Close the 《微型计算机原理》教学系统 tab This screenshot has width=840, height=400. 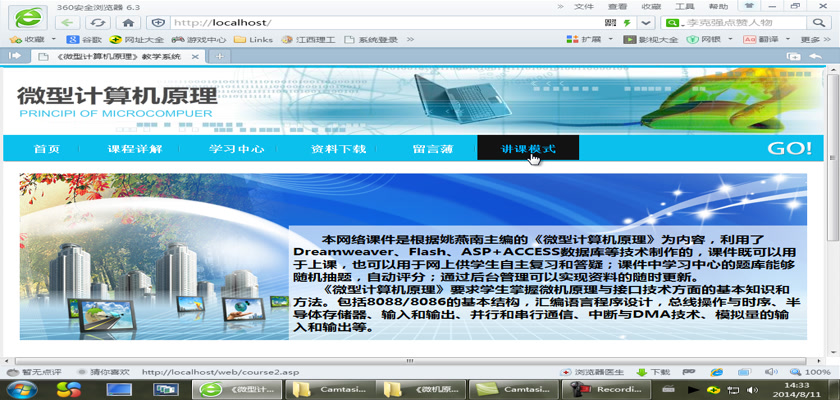tap(194, 57)
